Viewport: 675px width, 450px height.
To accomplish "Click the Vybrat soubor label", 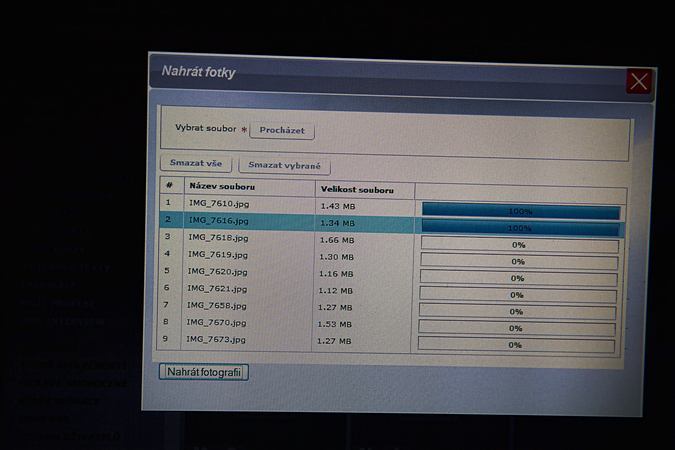I will pos(206,128).
